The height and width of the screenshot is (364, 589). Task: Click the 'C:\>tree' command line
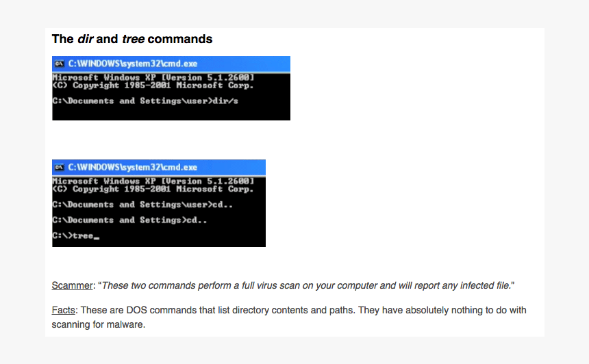(75, 235)
